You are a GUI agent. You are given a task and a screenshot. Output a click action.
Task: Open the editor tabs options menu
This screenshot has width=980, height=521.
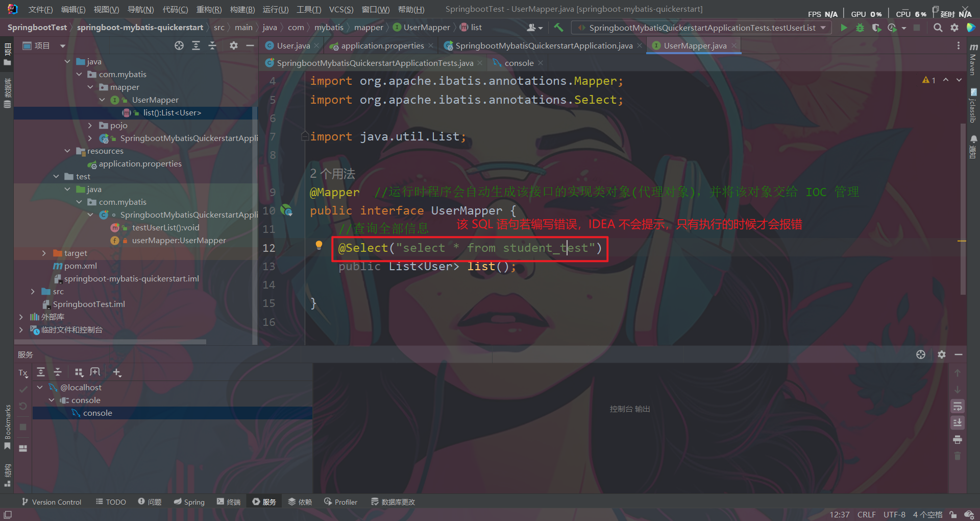[x=959, y=46]
